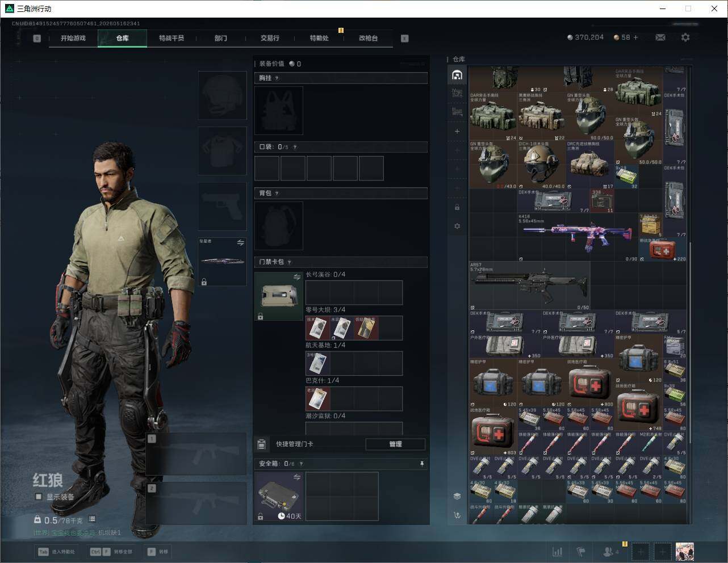Open the player avatar portrait
The image size is (728, 563).
[x=684, y=551]
